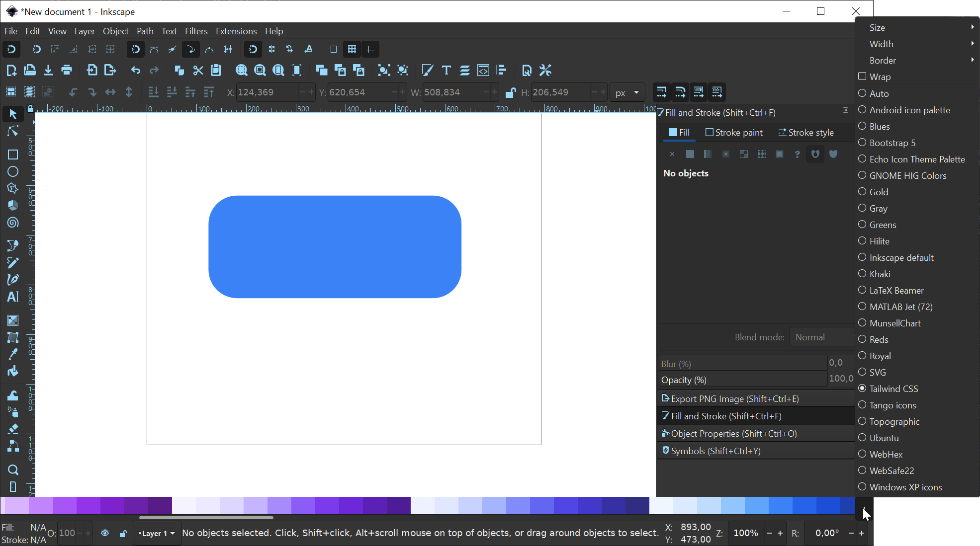
Task: Pick the darkest purple palette swatch
Action: (x=160, y=505)
